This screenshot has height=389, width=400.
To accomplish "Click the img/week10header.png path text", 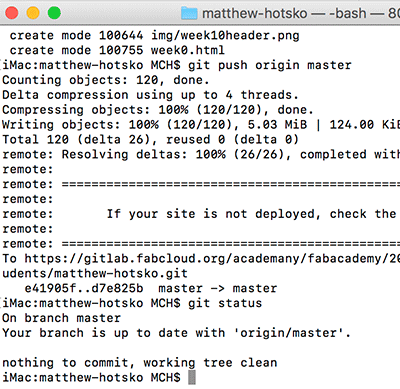I will [x=225, y=36].
